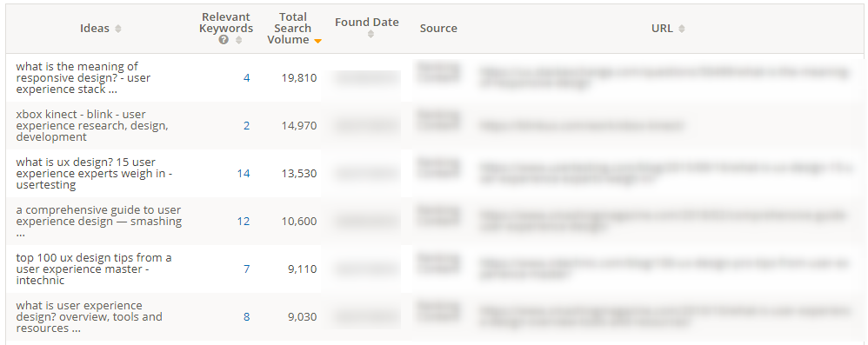
Task: Click the Relevant Keywords help question icon
Action: [224, 40]
